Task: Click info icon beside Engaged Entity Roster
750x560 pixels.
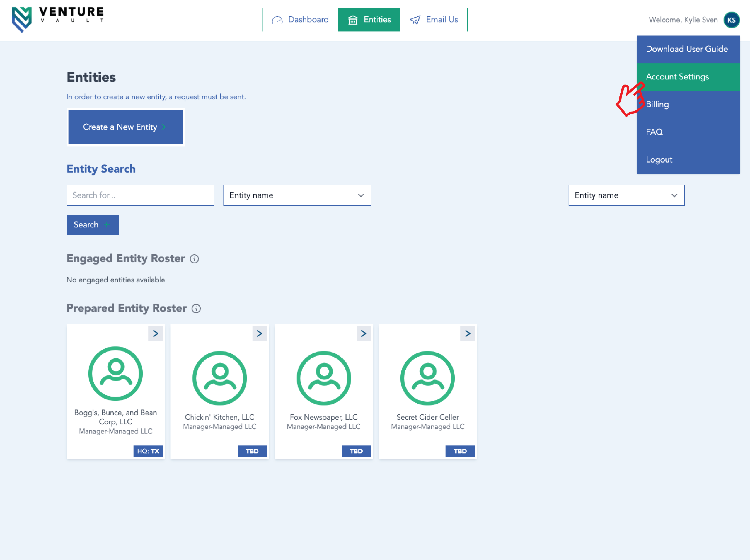Action: [194, 259]
